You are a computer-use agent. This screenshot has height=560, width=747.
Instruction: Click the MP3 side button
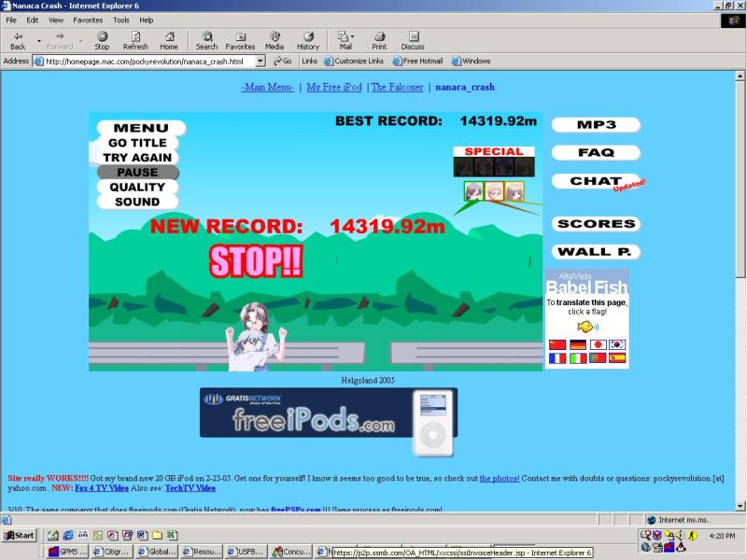pos(596,125)
